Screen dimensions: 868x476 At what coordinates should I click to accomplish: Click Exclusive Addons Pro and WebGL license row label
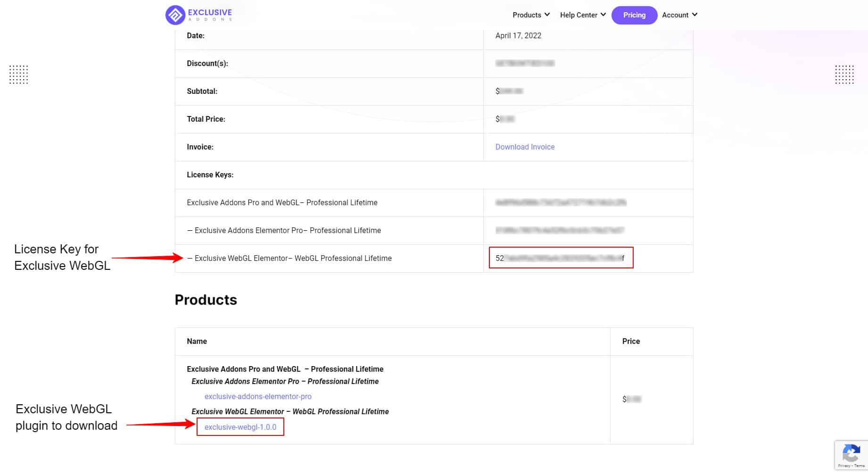coord(282,202)
